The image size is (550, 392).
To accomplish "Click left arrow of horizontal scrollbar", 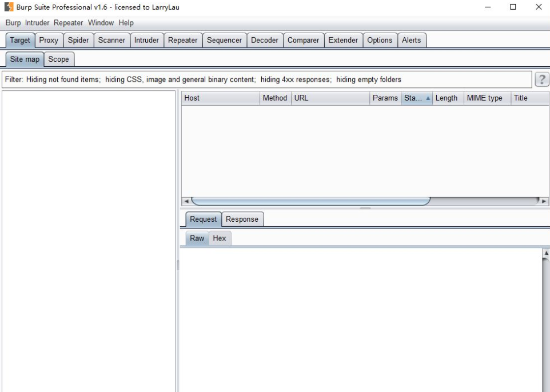I will (186, 201).
